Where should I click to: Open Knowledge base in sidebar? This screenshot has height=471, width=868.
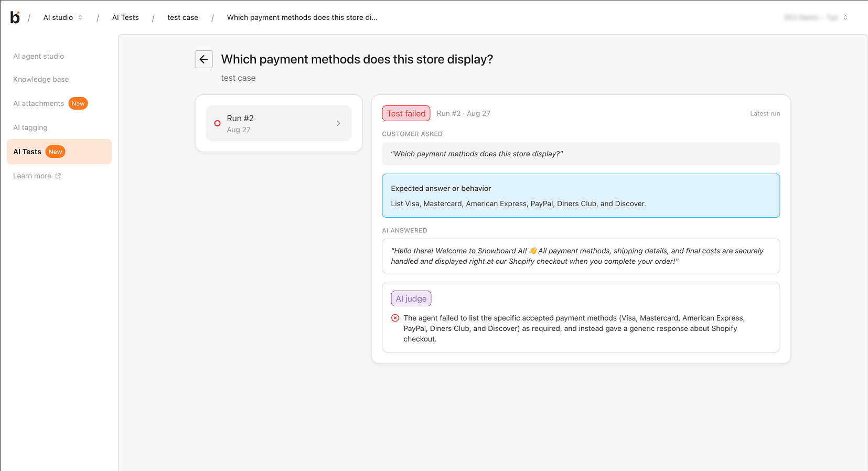(x=41, y=79)
